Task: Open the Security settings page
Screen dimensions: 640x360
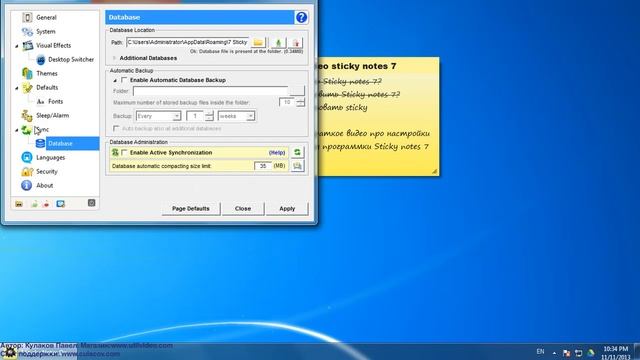Action: 47,171
